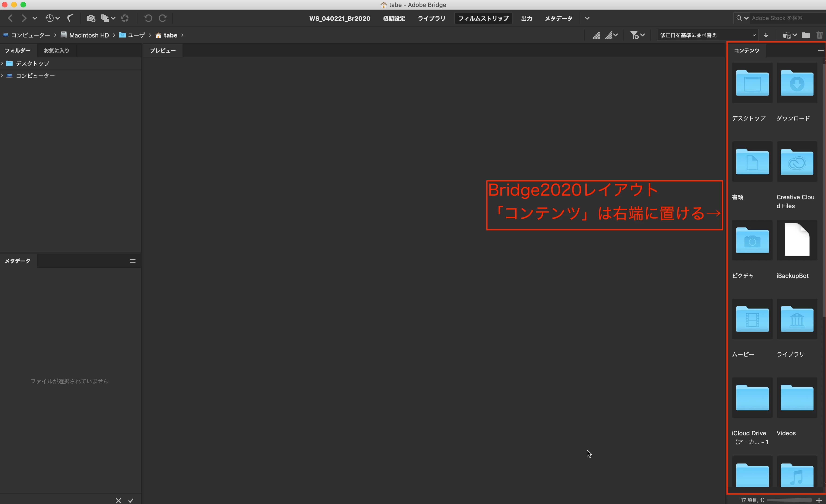Apply metadata checkmark at panel bottom
The width and height of the screenshot is (826, 504).
tap(131, 500)
